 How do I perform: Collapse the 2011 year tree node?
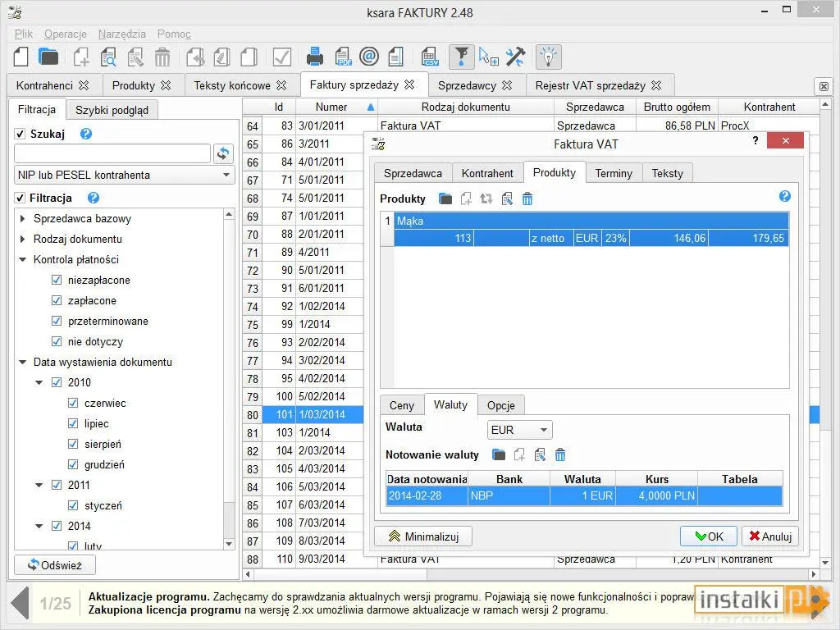click(39, 485)
